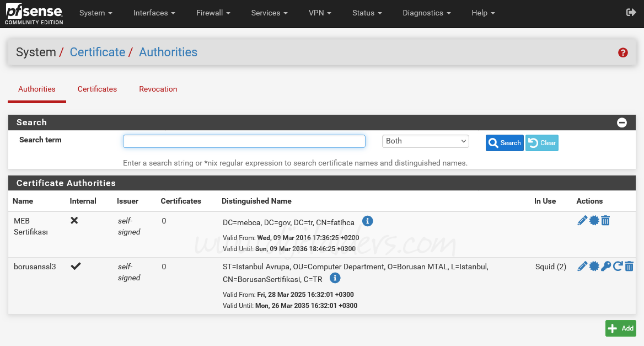Delete the MEB Sertifikası authority

pyautogui.click(x=605, y=220)
